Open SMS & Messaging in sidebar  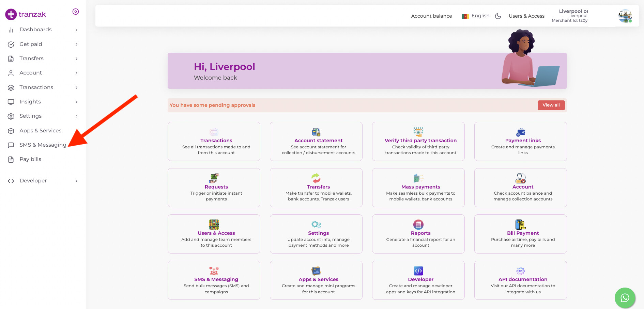click(43, 145)
